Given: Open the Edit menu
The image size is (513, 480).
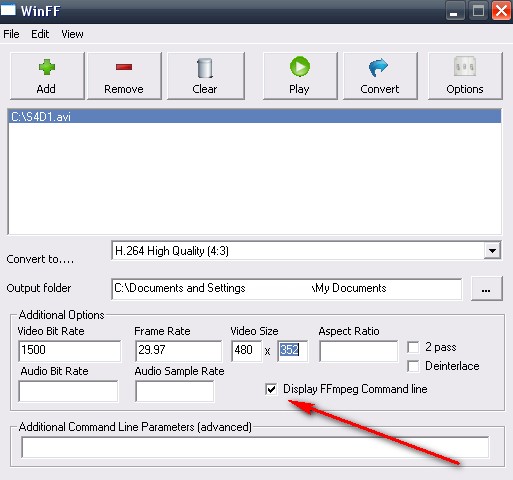Looking at the screenshot, I should (x=40, y=34).
